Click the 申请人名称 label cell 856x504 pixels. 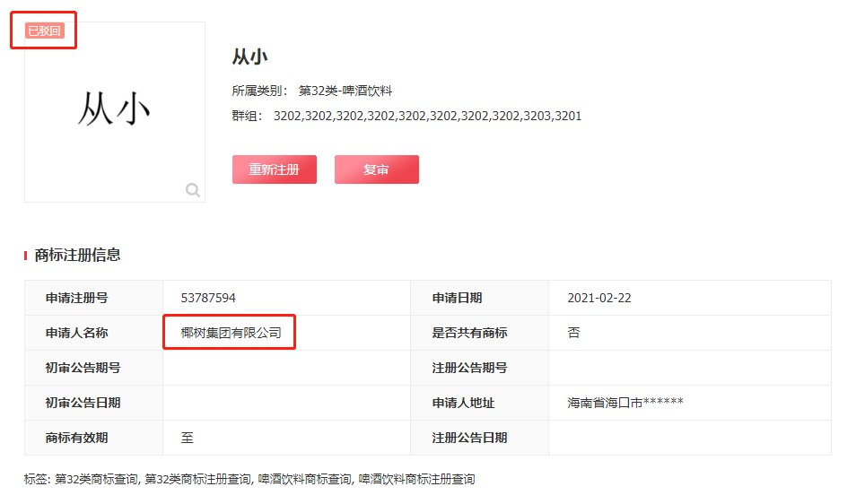(94, 333)
